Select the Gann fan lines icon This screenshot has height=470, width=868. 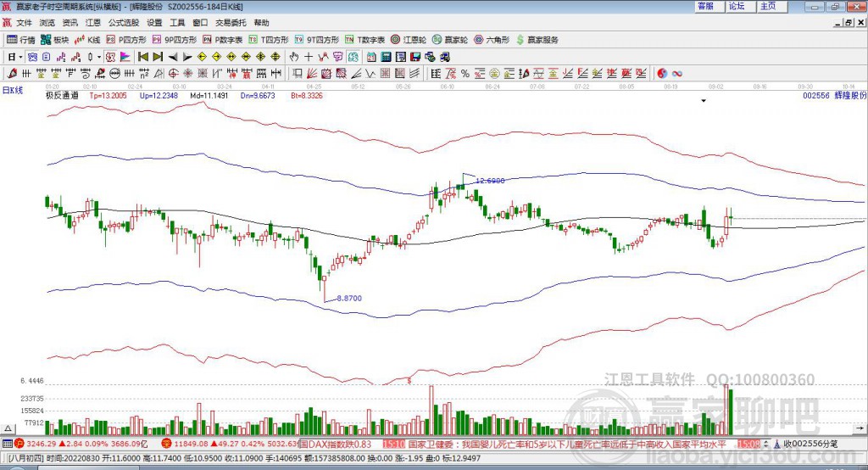pos(312,73)
